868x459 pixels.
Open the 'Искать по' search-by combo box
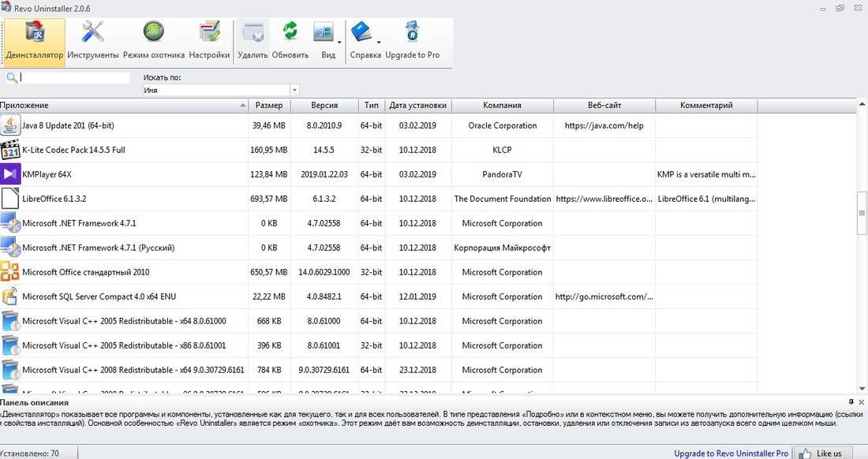(x=221, y=90)
